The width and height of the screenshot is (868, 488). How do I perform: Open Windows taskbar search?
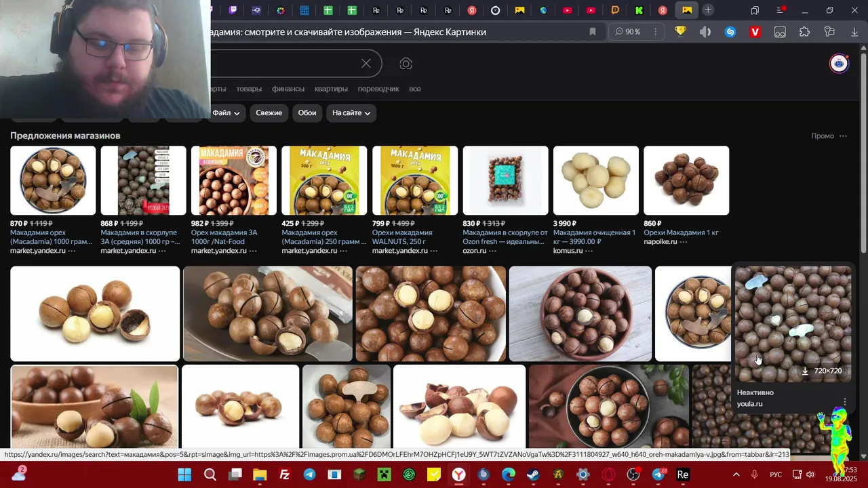click(x=210, y=474)
